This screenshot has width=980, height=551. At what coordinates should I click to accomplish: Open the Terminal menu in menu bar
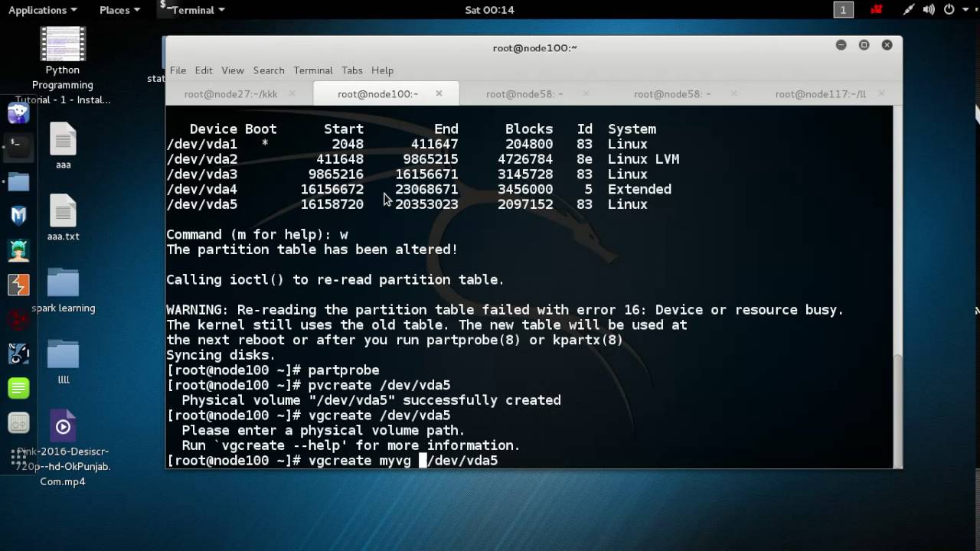[313, 70]
